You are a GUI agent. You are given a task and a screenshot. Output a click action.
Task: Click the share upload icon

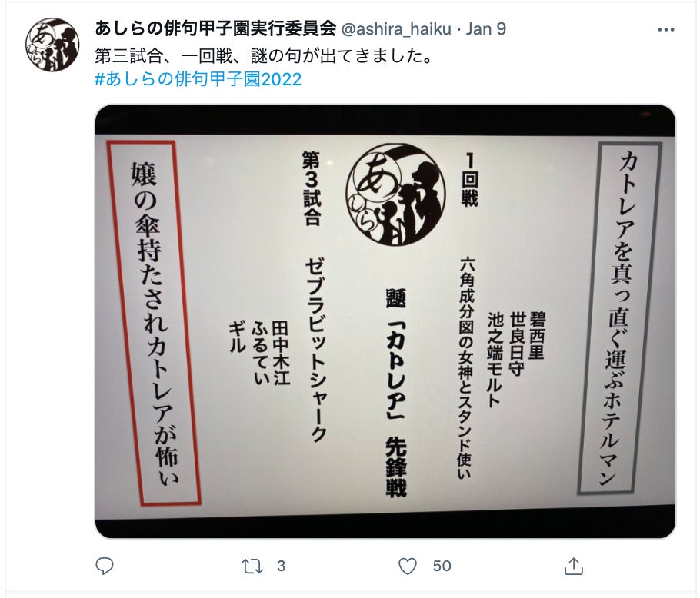point(574,566)
